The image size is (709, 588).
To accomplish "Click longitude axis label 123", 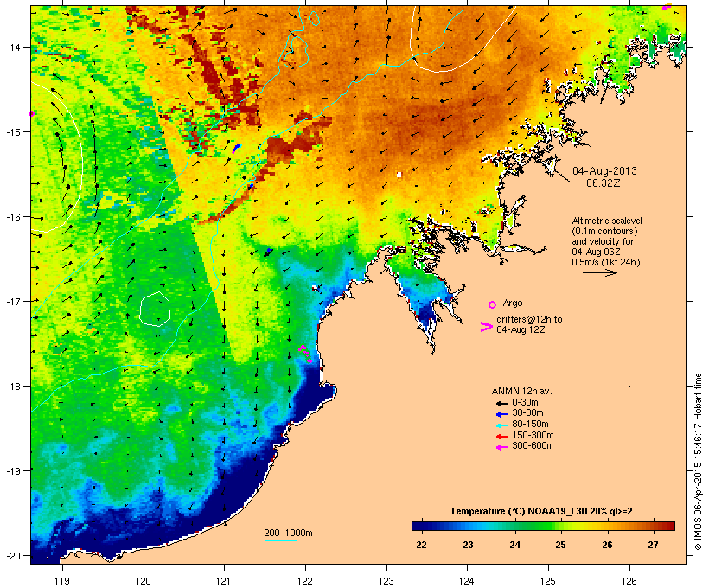I will 386,581.
